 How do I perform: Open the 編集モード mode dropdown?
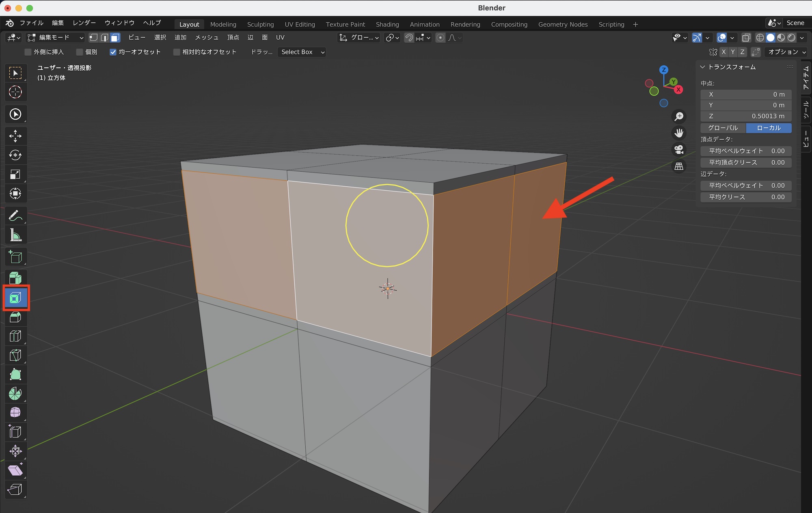[x=55, y=38]
